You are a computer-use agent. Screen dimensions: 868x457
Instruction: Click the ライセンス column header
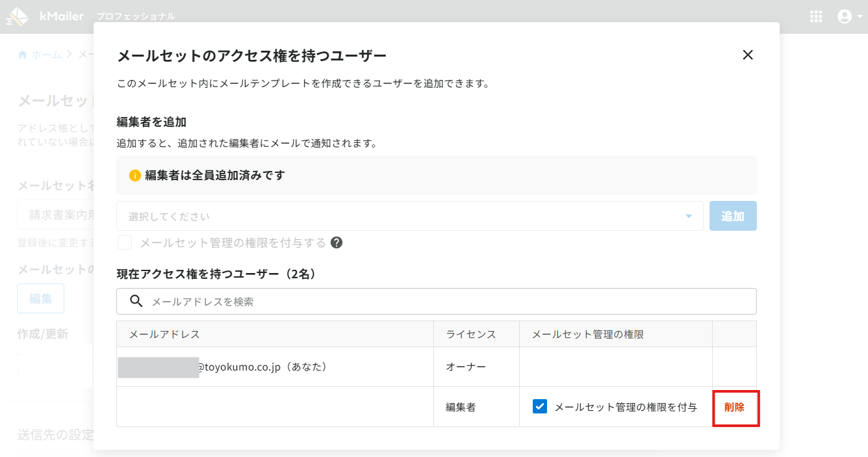pyautogui.click(x=471, y=334)
